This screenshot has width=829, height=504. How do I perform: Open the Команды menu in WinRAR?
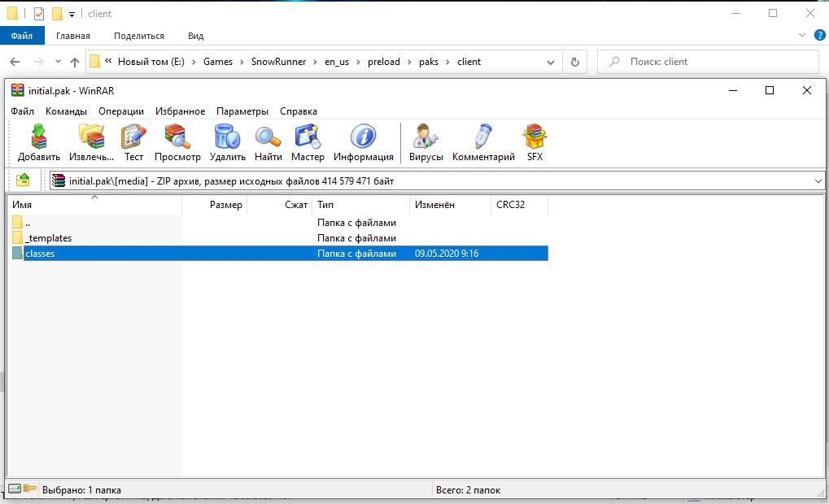66,111
